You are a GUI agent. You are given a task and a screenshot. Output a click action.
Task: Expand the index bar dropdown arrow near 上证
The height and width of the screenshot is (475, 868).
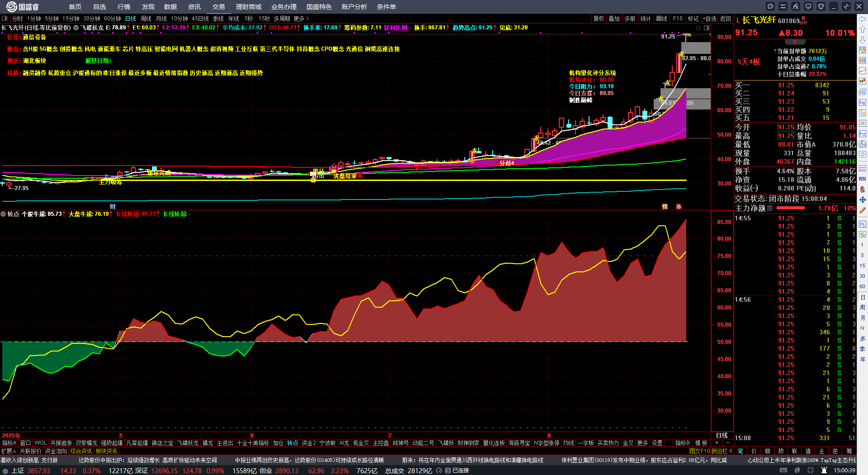click(5, 470)
